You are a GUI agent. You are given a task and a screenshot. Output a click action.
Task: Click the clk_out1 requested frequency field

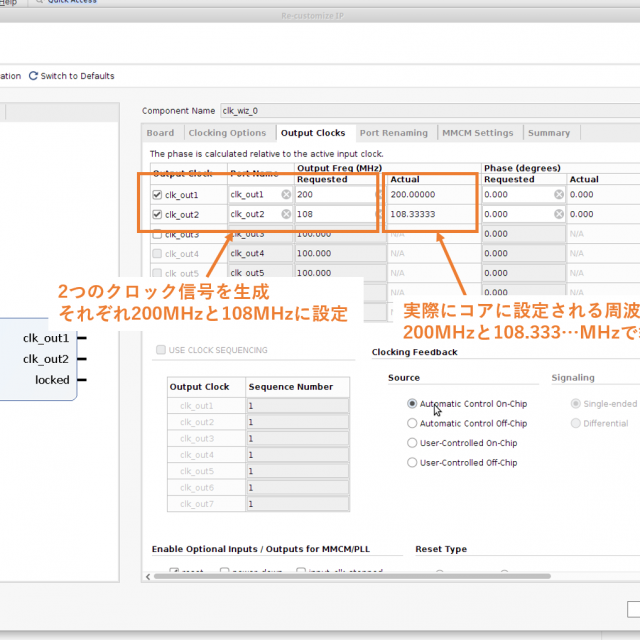click(x=335, y=195)
